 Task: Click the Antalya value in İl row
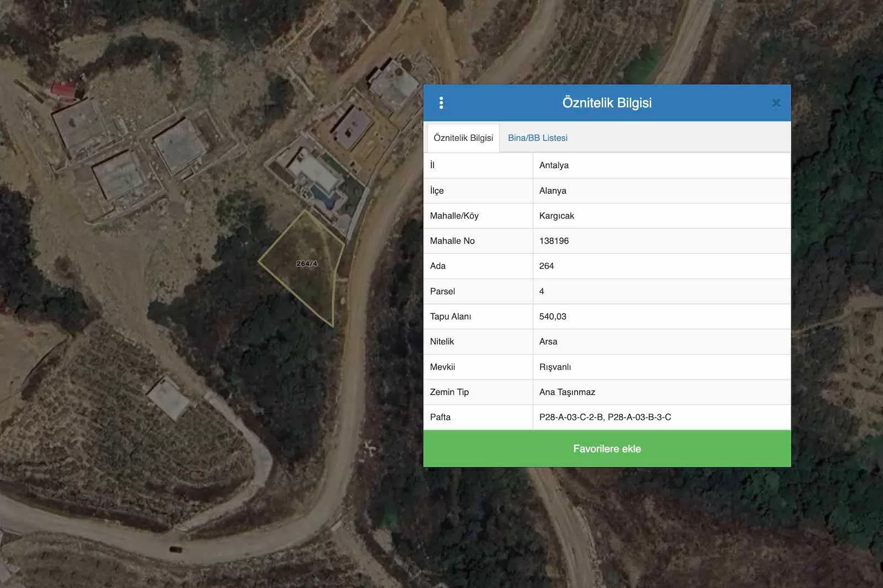pos(554,165)
